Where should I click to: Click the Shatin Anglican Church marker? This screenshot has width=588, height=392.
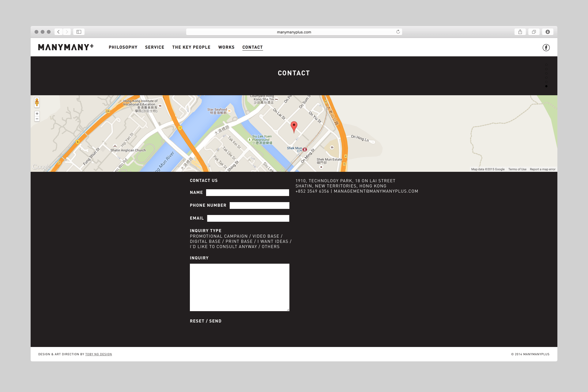(115, 146)
